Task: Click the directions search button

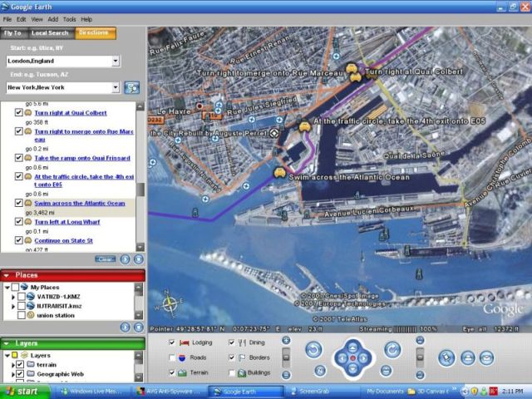Action: (131, 87)
